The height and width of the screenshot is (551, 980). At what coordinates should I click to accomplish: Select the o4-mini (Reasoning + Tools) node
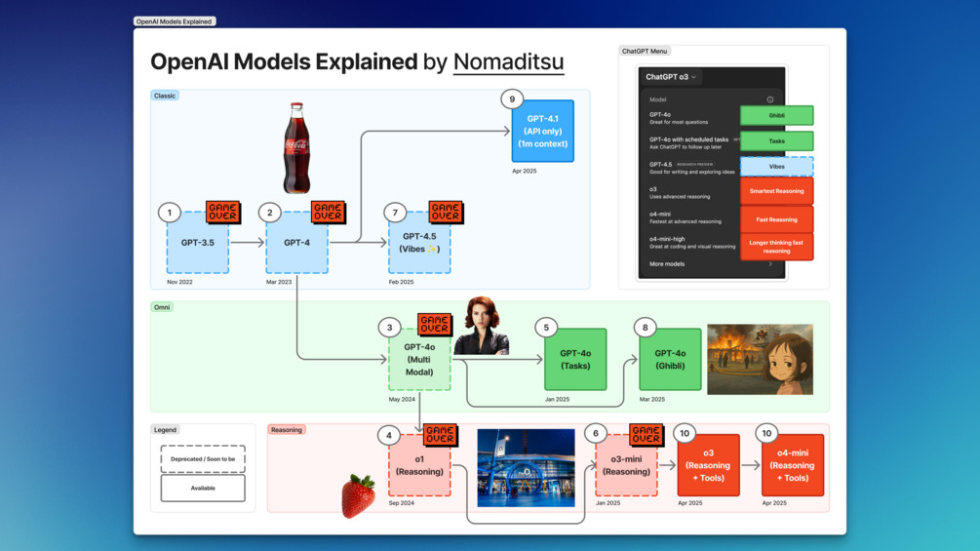click(793, 465)
